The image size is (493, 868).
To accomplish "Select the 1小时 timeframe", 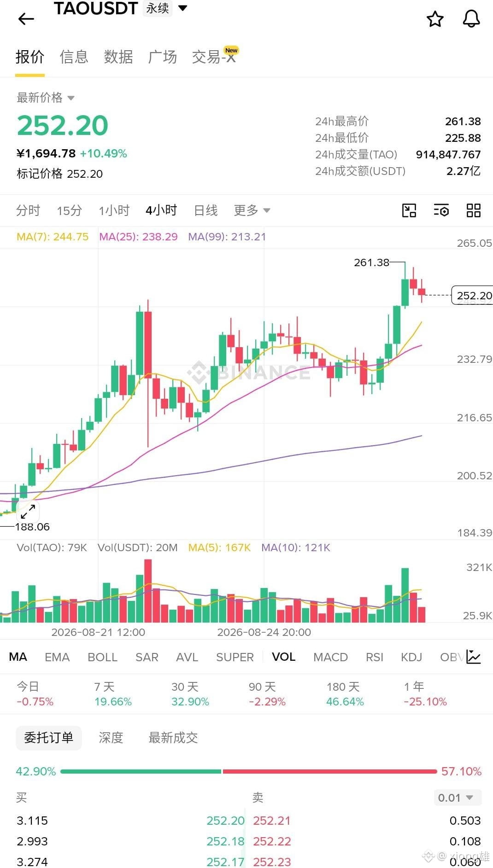I will click(114, 210).
